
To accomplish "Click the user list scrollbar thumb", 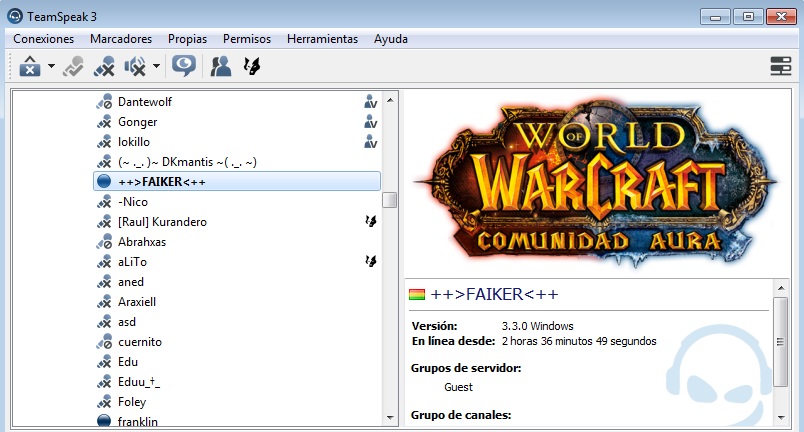I will 390,200.
